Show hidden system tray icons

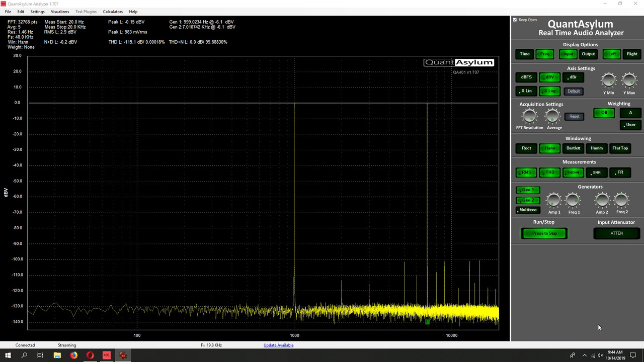pyautogui.click(x=584, y=355)
